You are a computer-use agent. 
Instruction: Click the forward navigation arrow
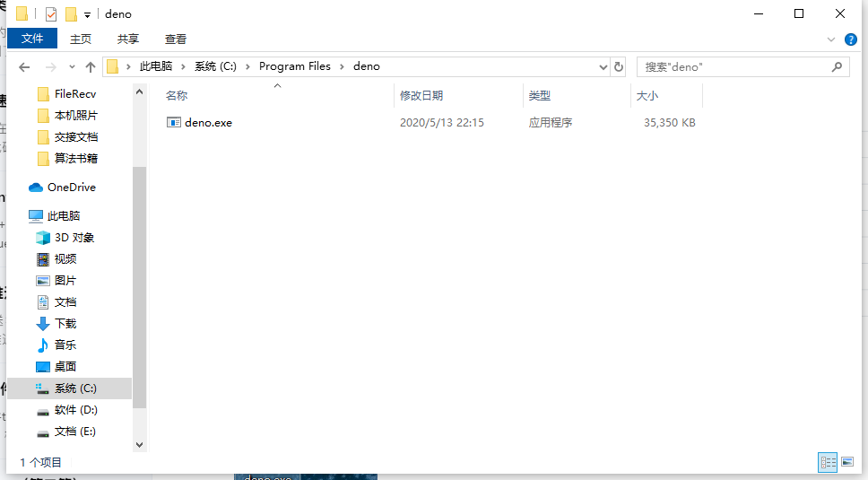coord(51,67)
